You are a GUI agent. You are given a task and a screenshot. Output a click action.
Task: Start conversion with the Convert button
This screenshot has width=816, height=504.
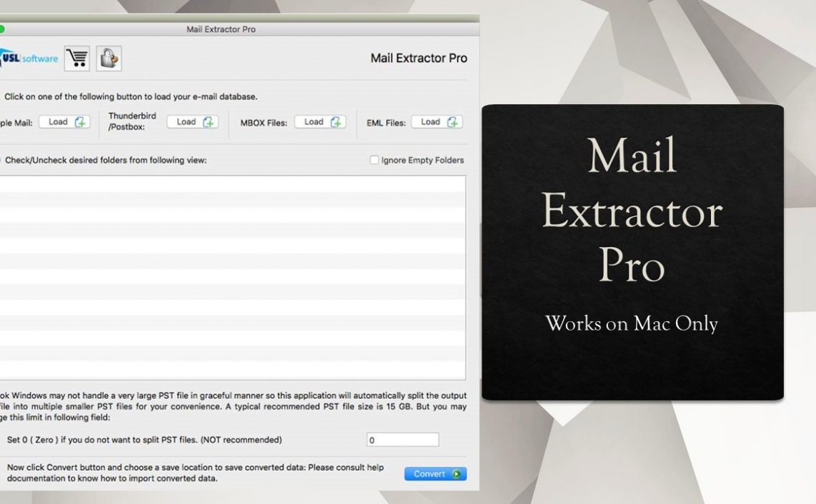(x=435, y=474)
